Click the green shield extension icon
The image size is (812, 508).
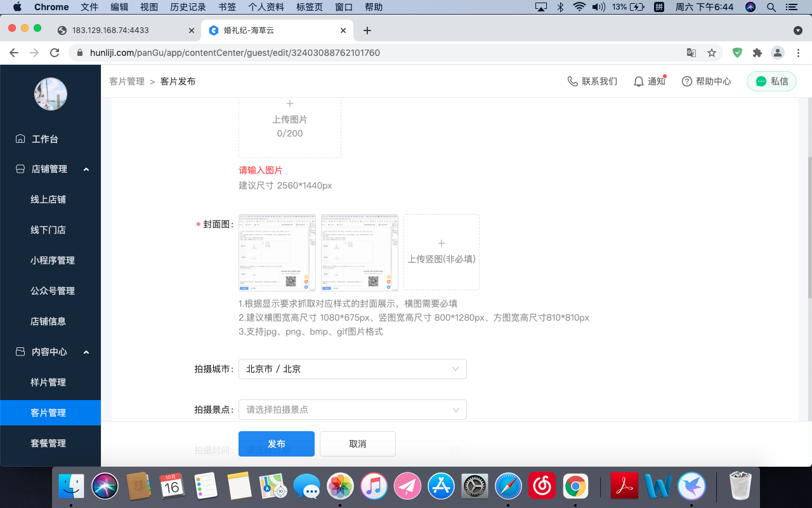pyautogui.click(x=737, y=53)
